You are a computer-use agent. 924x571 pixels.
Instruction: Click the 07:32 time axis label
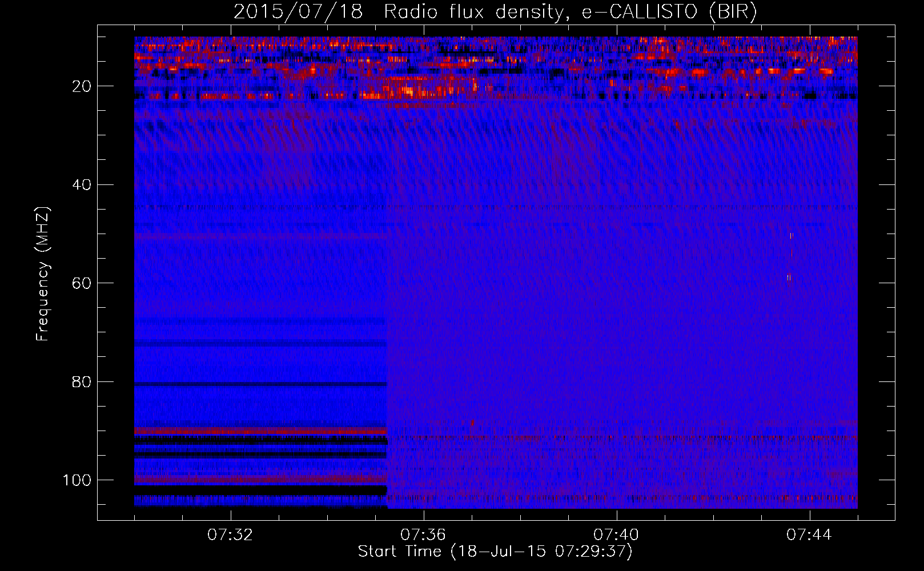pyautogui.click(x=230, y=535)
